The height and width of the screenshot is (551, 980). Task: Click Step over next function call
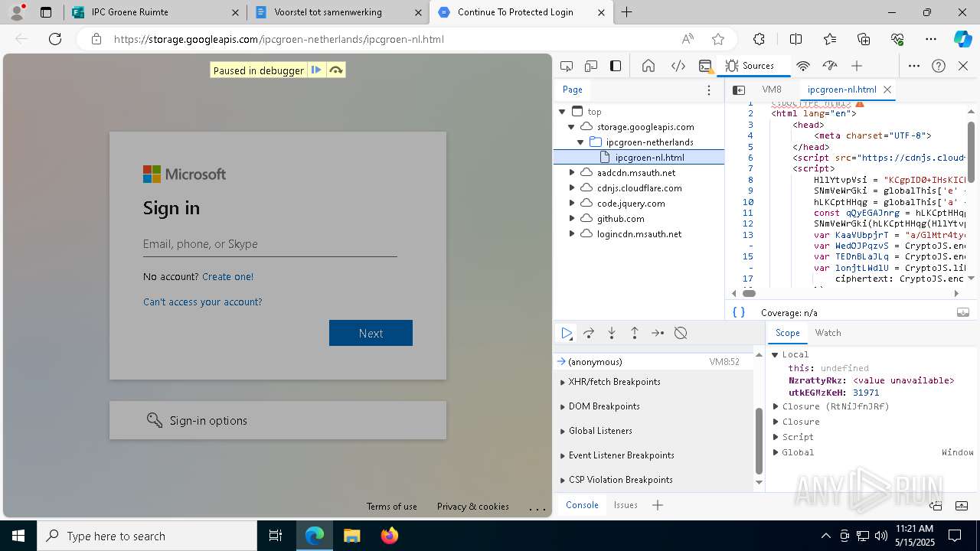(x=589, y=333)
